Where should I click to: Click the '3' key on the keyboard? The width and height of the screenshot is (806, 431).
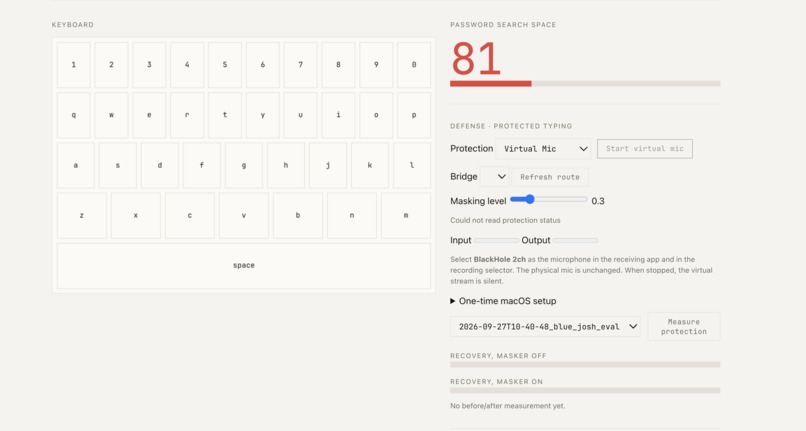[149, 65]
